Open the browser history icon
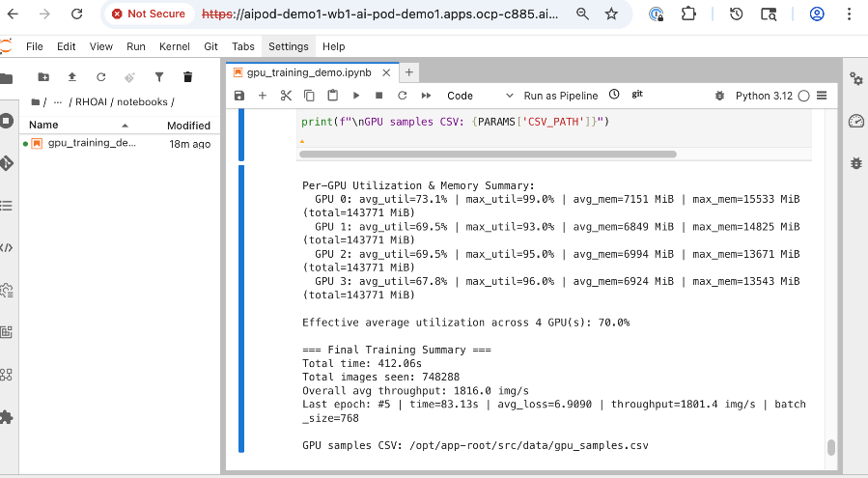 [736, 14]
